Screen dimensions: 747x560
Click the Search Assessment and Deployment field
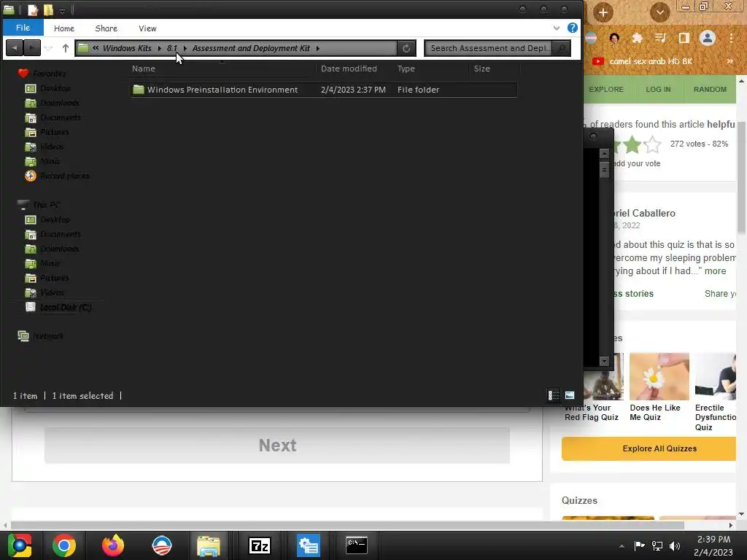coord(489,48)
